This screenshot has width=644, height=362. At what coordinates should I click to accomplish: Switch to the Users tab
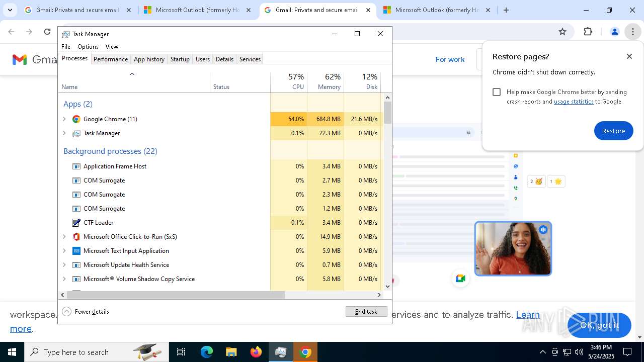(203, 59)
